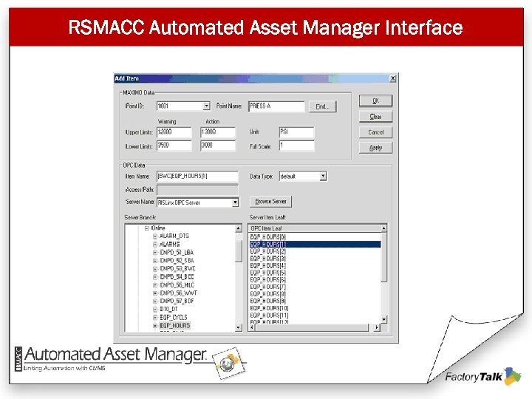Select CMPD_56_WWT branch item
Image resolution: width=532 pixels, height=399 pixels.
click(x=178, y=293)
